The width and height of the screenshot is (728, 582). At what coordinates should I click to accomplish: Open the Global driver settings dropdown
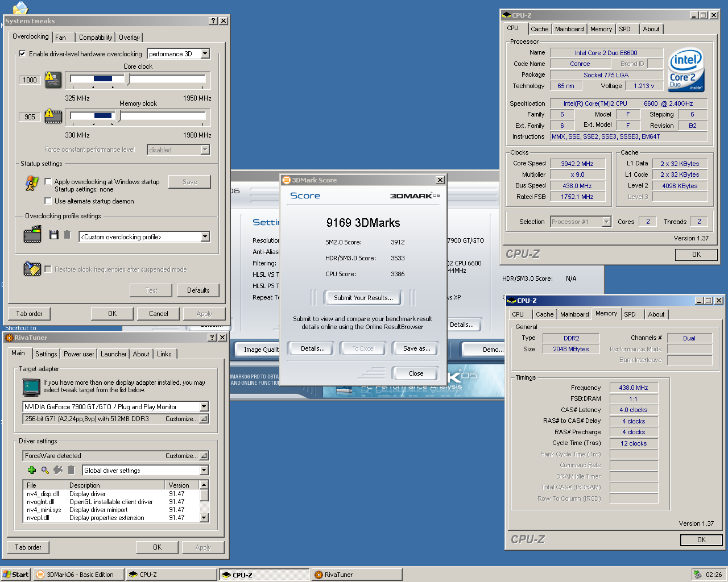[204, 470]
